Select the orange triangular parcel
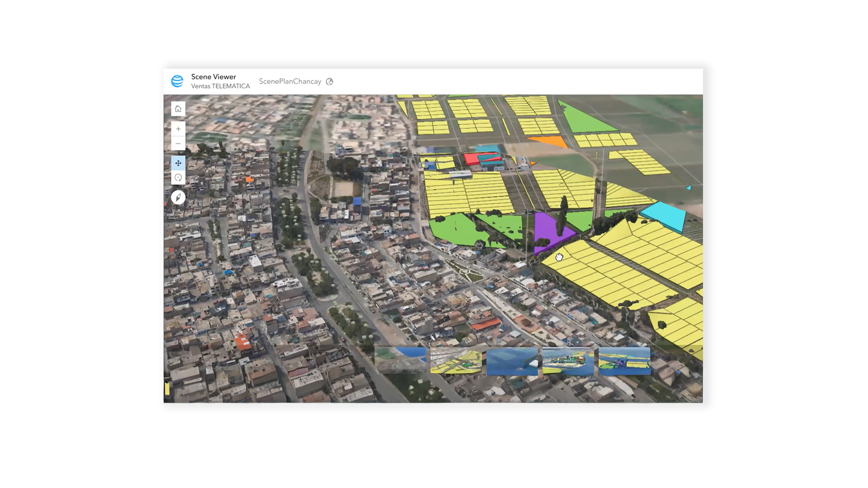868x488 pixels. pyautogui.click(x=552, y=141)
